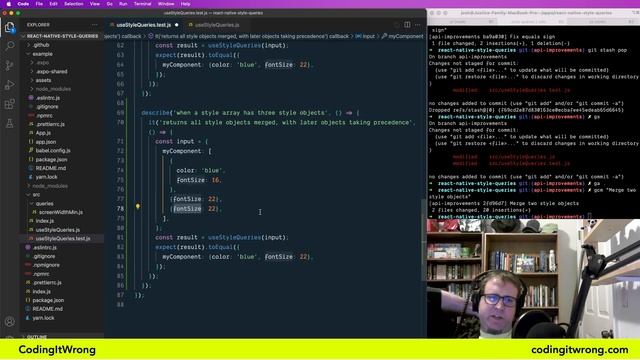
Task: Open babel.config.js file
Action: [x=53, y=151]
